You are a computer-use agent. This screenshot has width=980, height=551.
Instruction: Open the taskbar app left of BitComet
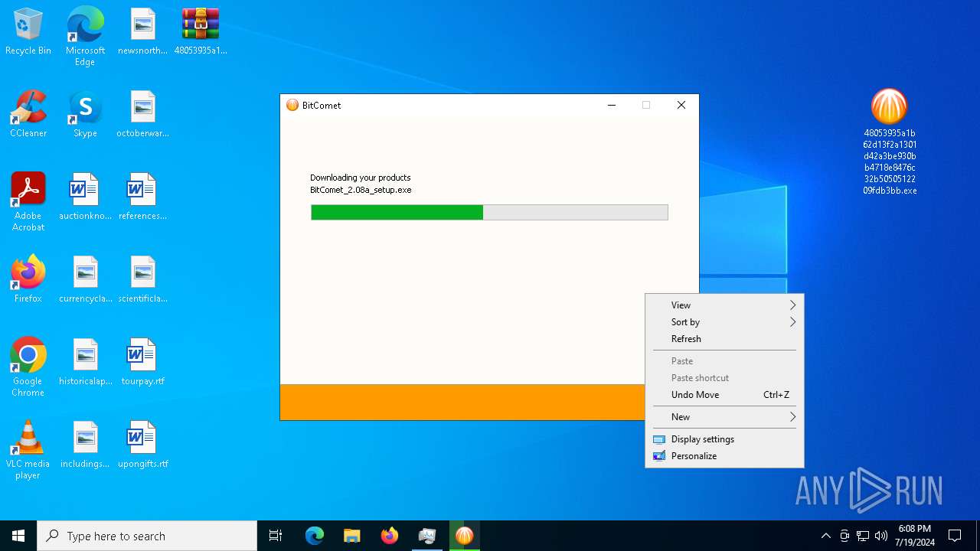tap(427, 536)
